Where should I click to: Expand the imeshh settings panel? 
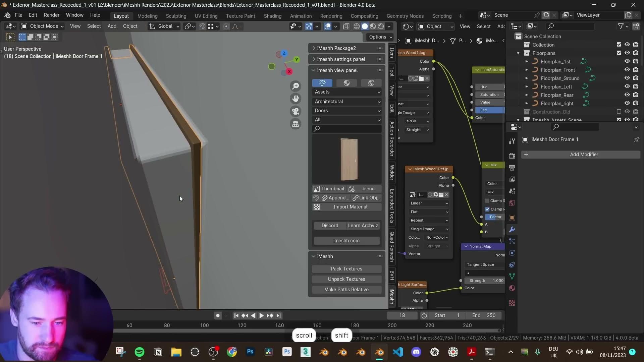pos(347,59)
